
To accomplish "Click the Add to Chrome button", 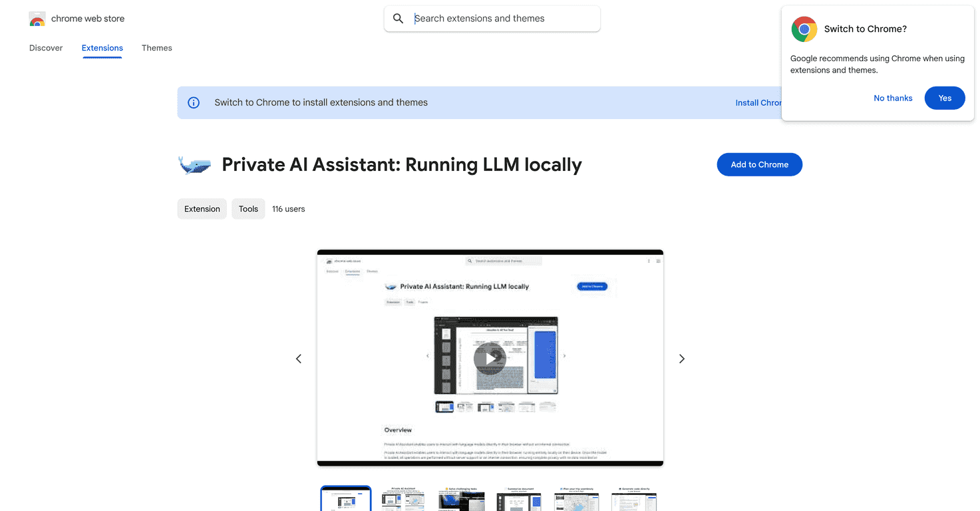I will [759, 164].
